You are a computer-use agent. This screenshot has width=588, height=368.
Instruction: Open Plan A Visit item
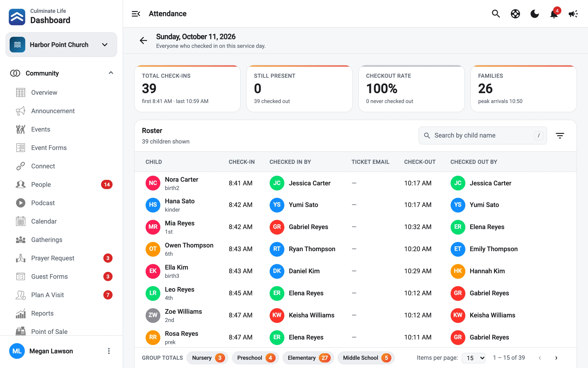(x=61, y=295)
